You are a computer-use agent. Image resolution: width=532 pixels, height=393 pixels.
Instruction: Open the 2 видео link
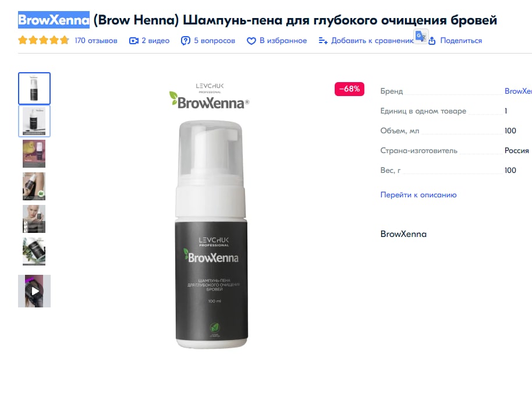(155, 40)
